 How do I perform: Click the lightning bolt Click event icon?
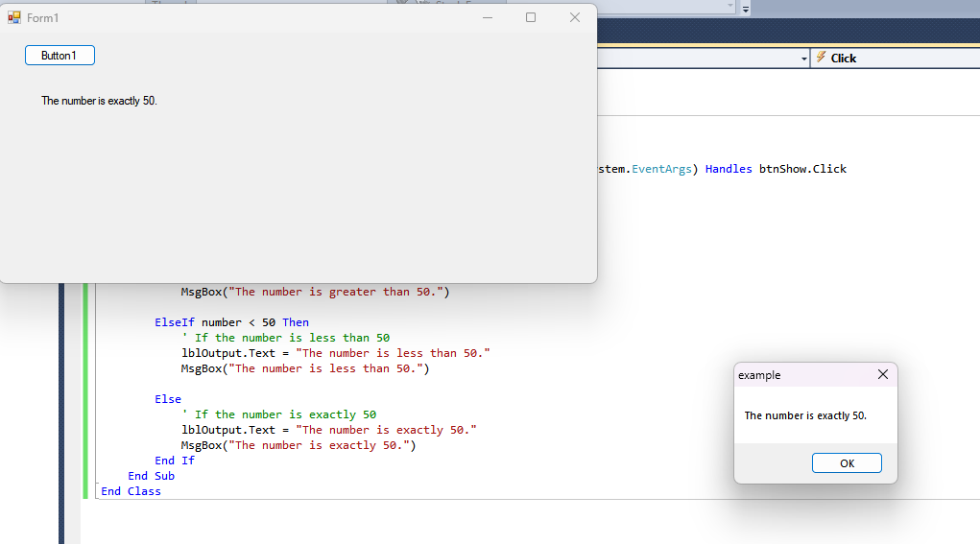coord(821,58)
